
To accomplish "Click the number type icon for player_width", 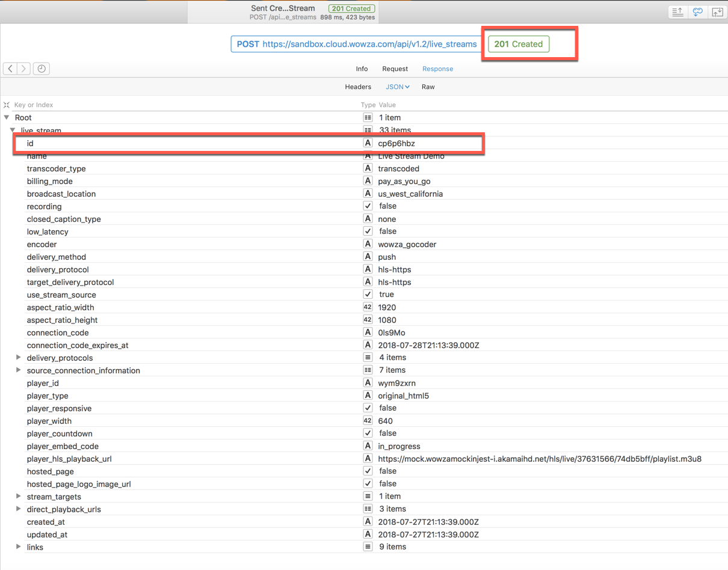I will (368, 421).
